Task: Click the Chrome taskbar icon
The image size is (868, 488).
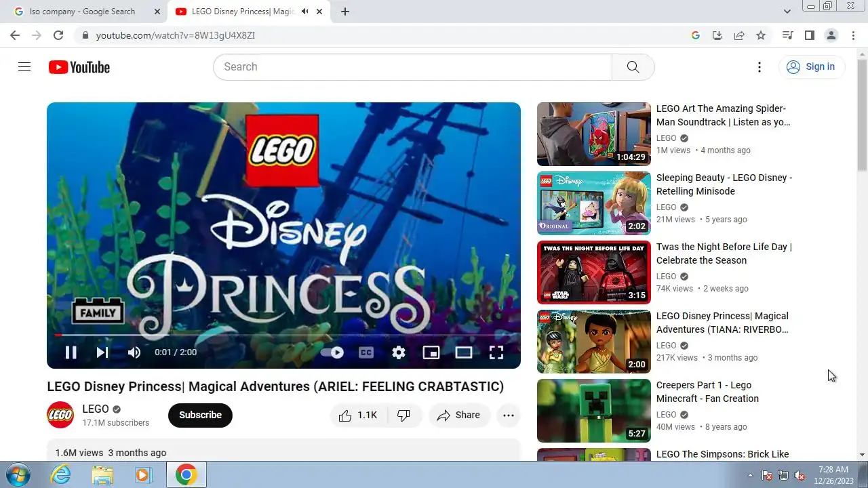Action: [186, 474]
